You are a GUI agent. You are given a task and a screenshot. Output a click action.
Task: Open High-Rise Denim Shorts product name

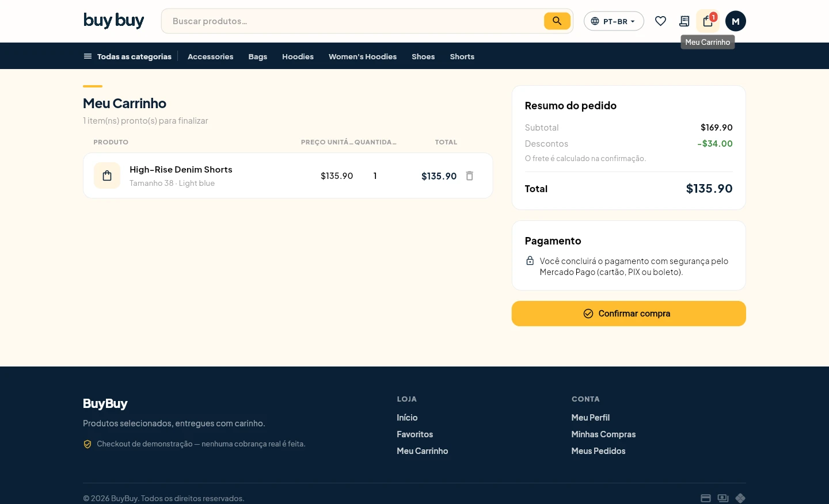(x=181, y=170)
